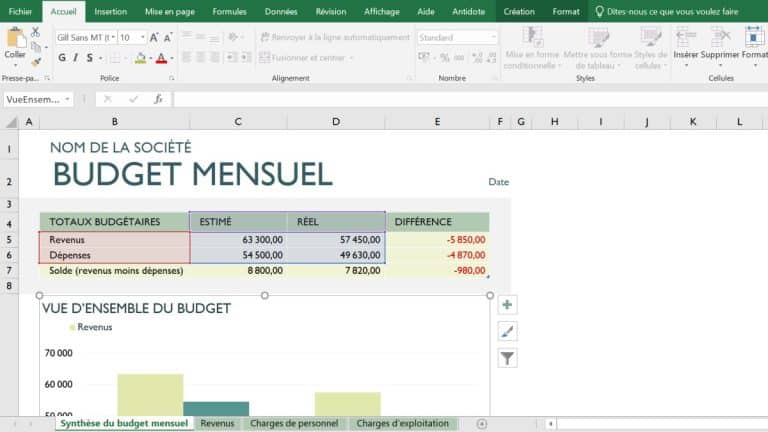Toggle underline S formatting
This screenshot has width=768, height=432.
point(91,58)
